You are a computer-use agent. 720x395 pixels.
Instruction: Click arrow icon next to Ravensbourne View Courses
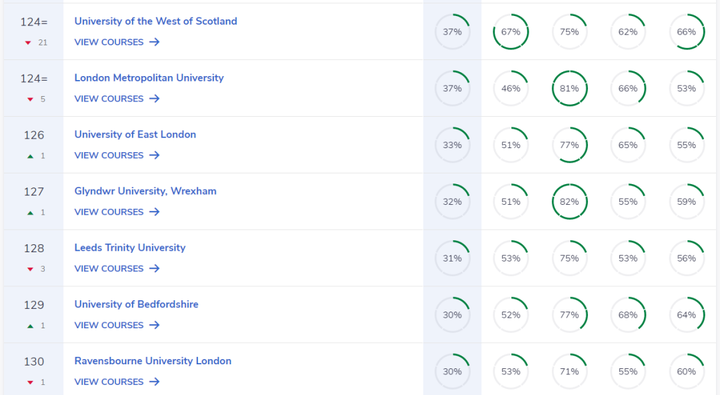(154, 382)
